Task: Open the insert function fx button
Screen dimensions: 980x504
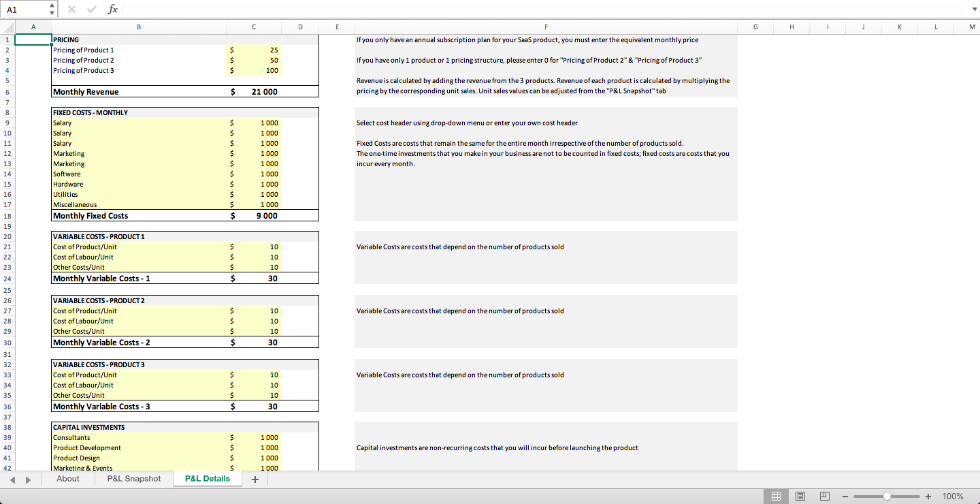Action: tap(113, 9)
